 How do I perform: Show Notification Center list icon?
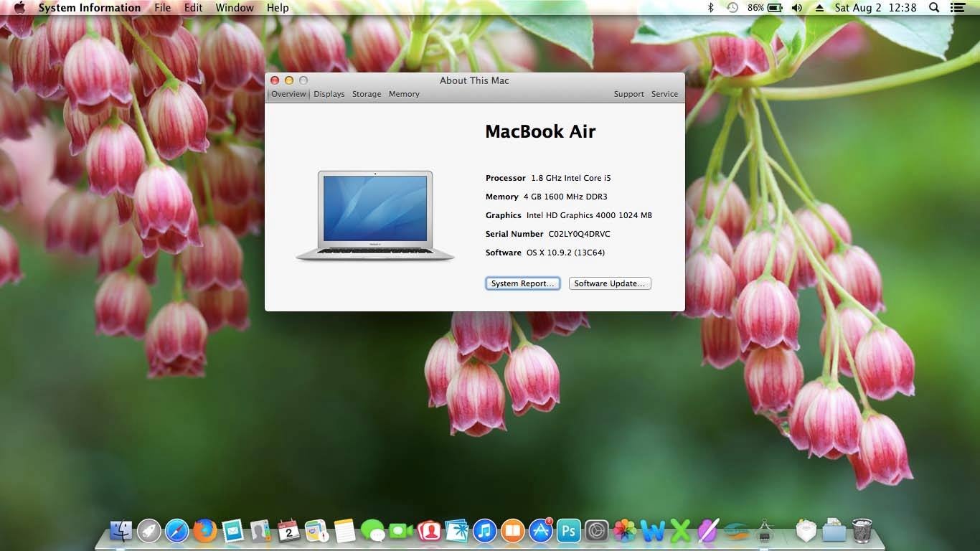coord(957,8)
